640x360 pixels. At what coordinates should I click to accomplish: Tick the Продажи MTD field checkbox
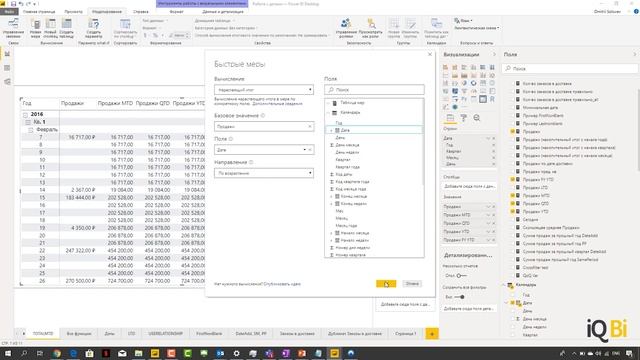[512, 196]
